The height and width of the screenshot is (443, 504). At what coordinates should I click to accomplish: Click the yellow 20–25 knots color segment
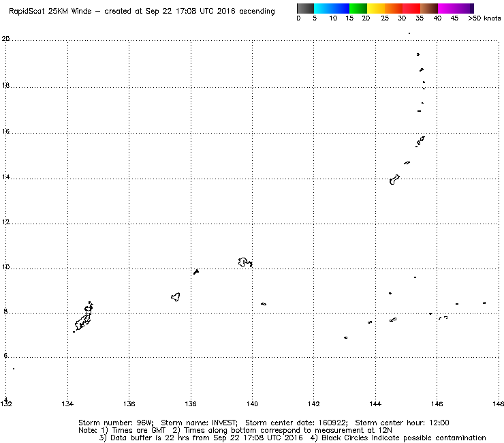click(376, 8)
